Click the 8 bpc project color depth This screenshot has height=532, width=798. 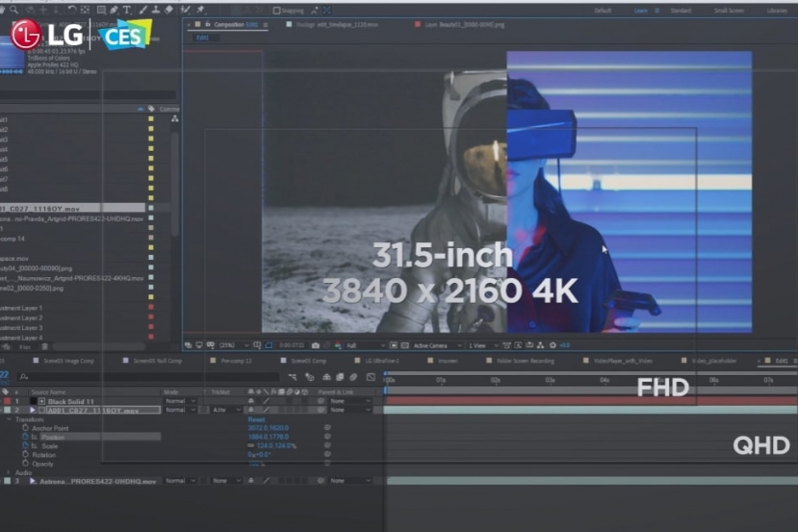pos(25,347)
